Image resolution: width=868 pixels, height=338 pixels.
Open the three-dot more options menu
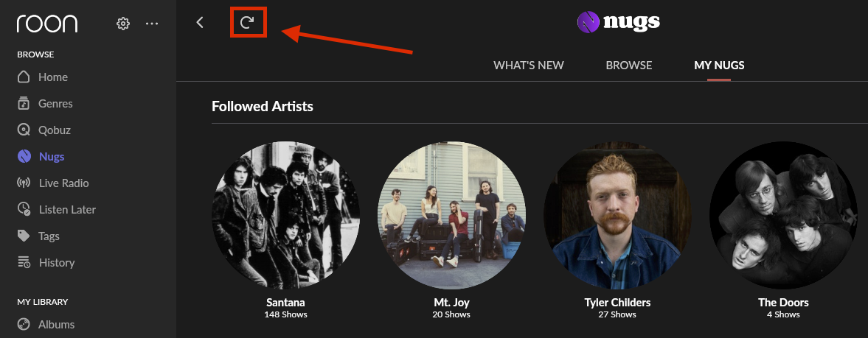[152, 24]
